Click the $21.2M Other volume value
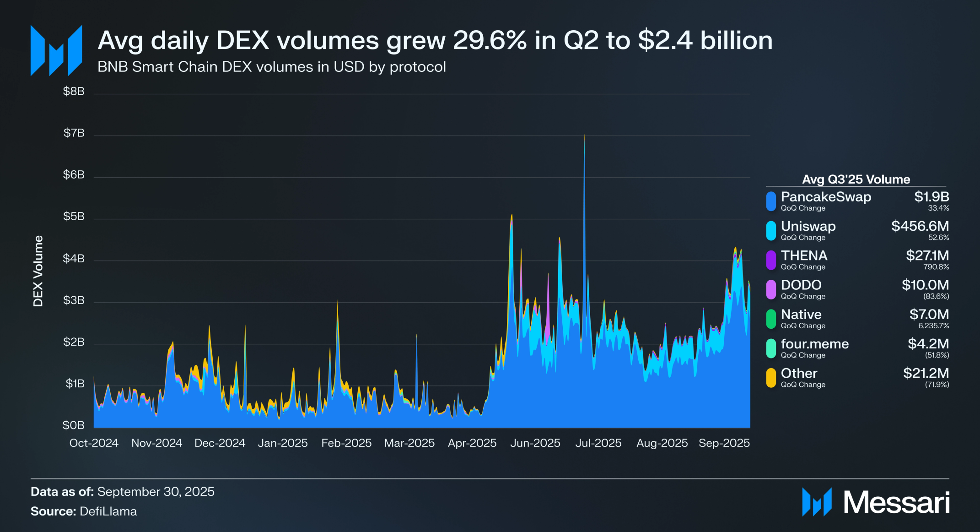980x532 pixels. [926, 373]
